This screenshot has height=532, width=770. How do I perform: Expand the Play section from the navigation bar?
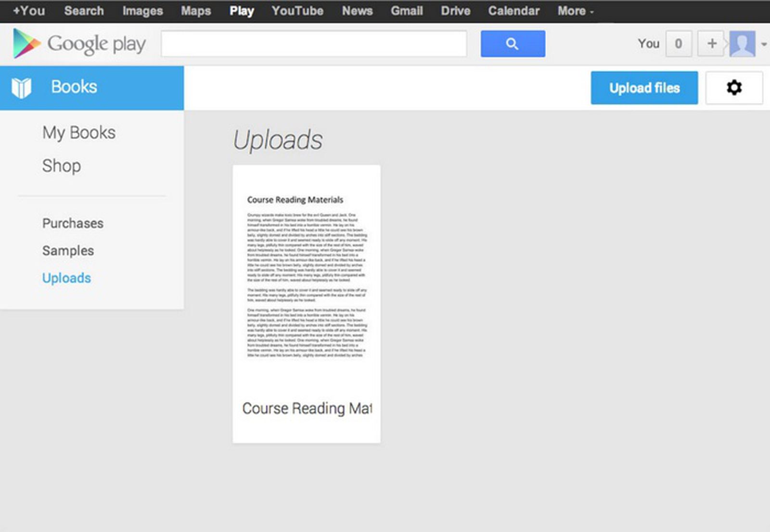point(242,11)
